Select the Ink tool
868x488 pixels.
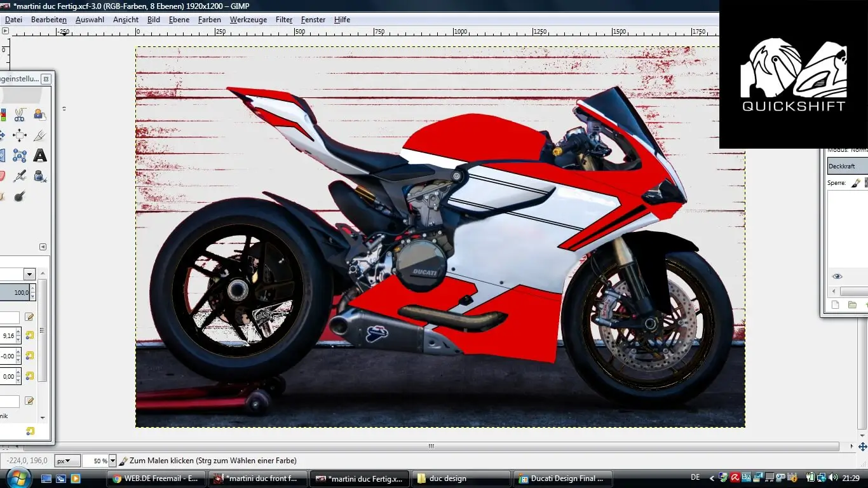click(x=39, y=176)
